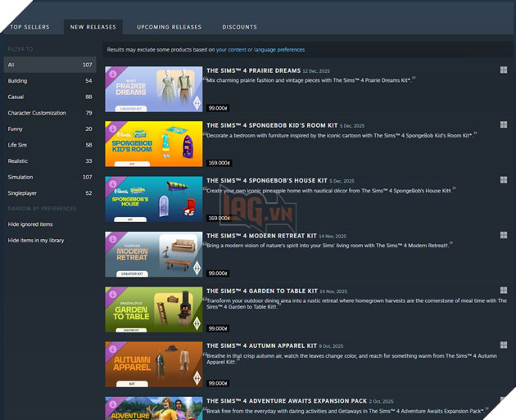This screenshot has height=420, width=516.
Task: Click Windows platform icon on Prairie Dreams row
Action: (x=504, y=71)
